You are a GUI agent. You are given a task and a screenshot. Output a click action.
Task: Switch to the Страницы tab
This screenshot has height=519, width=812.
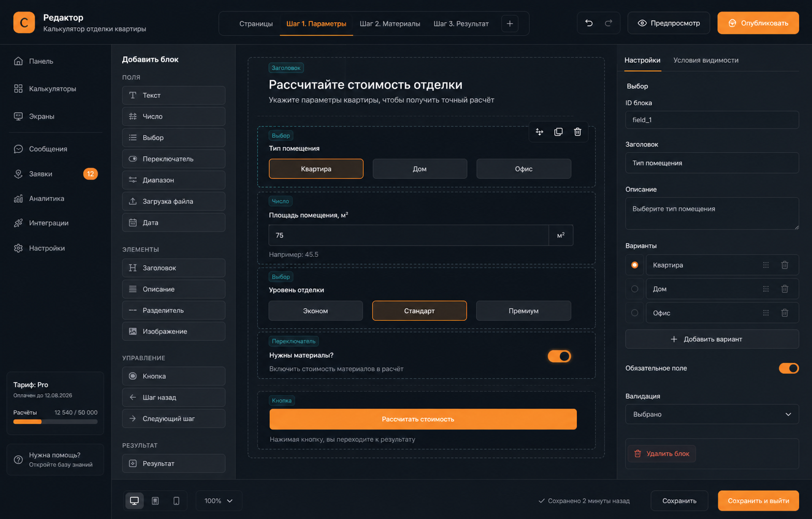[x=256, y=24]
